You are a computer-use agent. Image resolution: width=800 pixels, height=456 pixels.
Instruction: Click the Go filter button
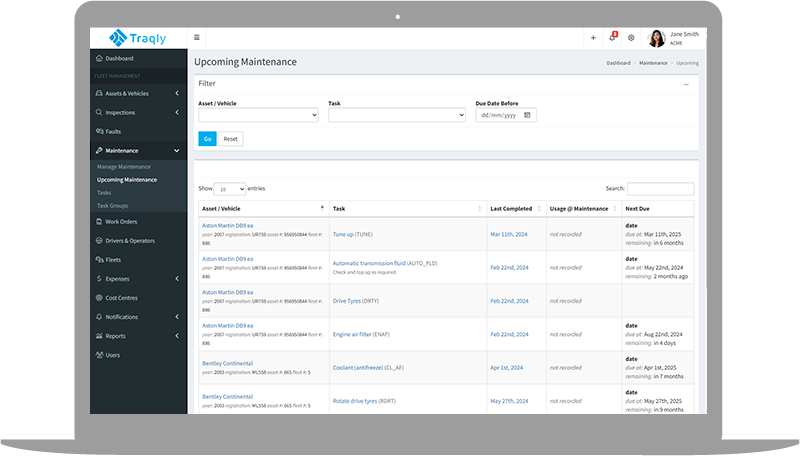coord(207,139)
